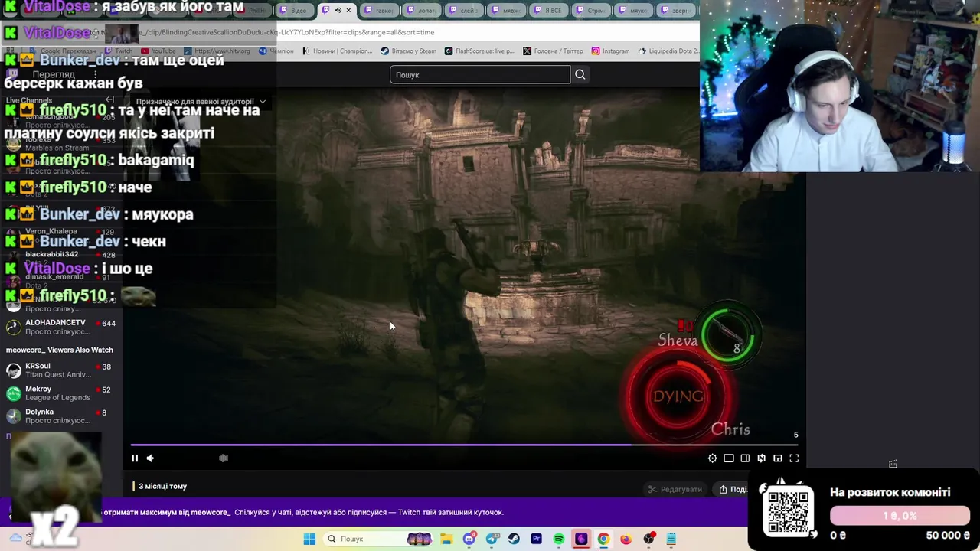Pause the Twitch clip playback
The height and width of the screenshot is (551, 980).
(135, 458)
